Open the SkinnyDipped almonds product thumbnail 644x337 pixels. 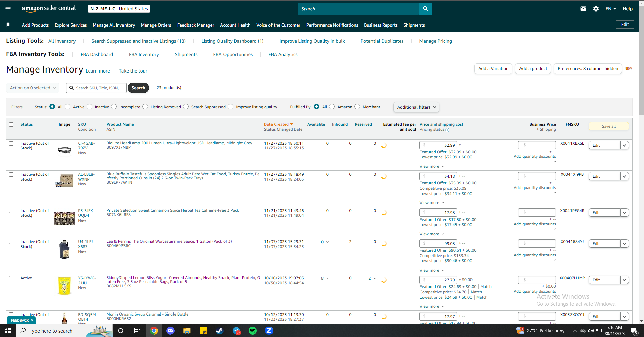click(x=64, y=286)
